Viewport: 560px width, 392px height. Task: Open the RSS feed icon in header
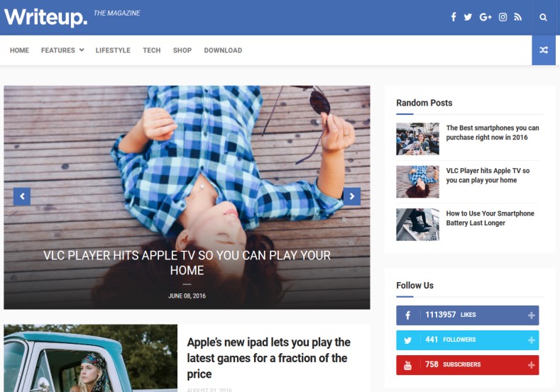click(518, 17)
